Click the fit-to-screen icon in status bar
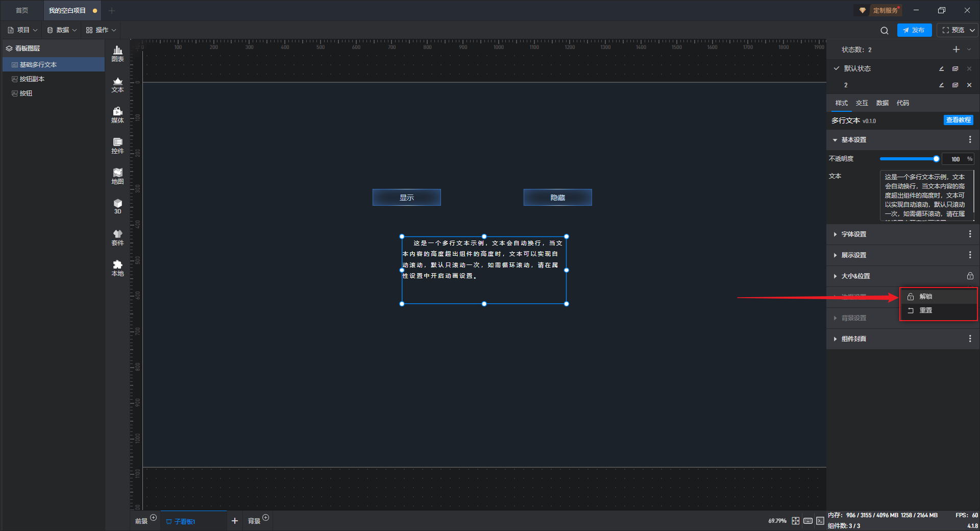This screenshot has height=531, width=980. point(795,521)
